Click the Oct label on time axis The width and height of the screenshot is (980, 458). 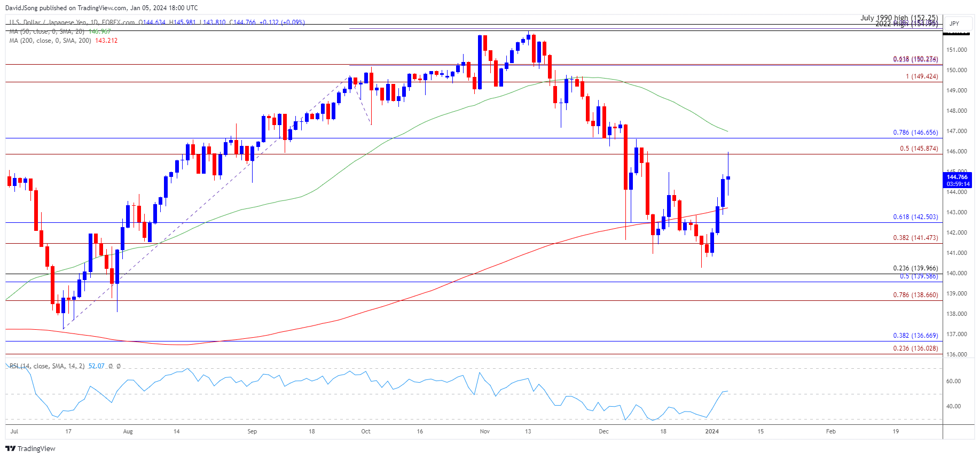point(366,431)
